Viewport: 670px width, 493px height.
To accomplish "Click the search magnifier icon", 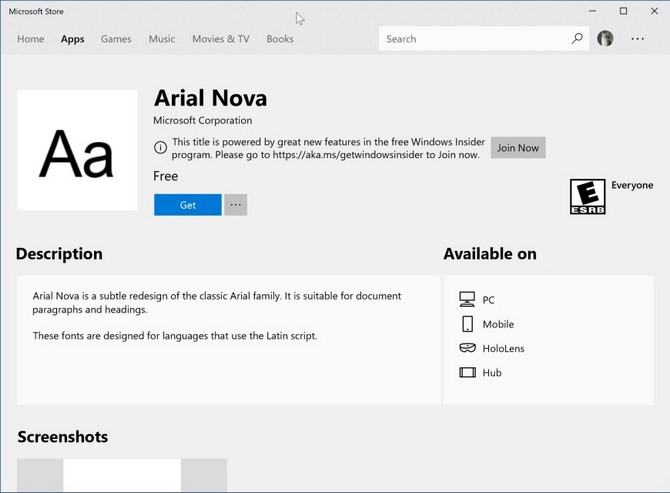I will [577, 39].
